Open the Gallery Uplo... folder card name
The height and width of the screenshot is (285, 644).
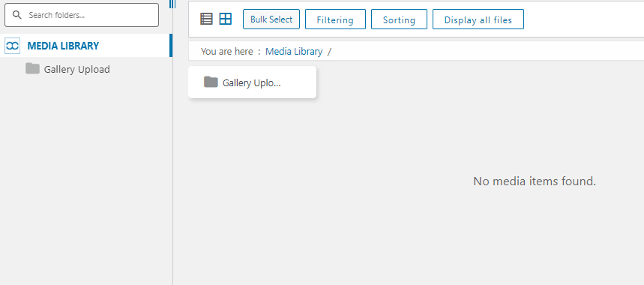coord(252,82)
